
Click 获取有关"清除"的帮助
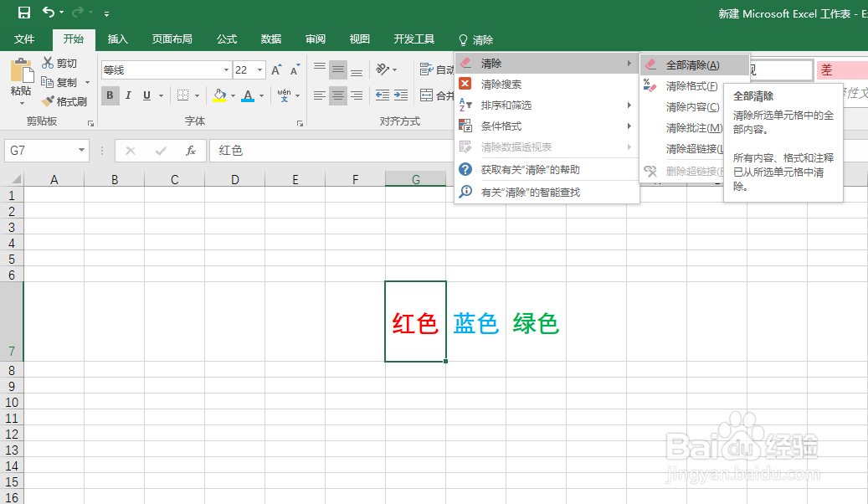click(x=547, y=169)
